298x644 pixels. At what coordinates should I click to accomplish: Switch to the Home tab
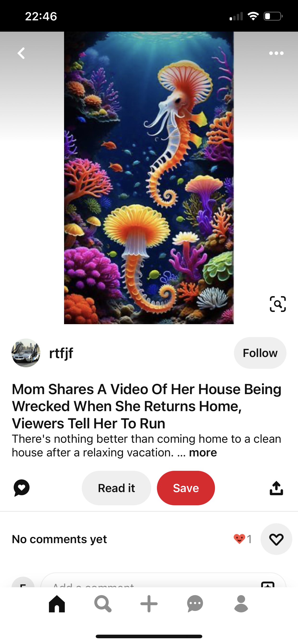click(x=57, y=604)
